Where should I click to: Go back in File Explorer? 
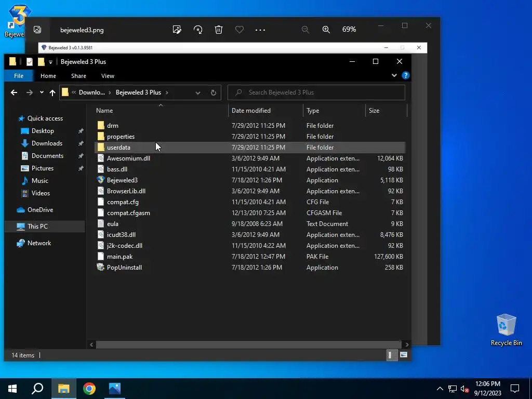coord(14,92)
